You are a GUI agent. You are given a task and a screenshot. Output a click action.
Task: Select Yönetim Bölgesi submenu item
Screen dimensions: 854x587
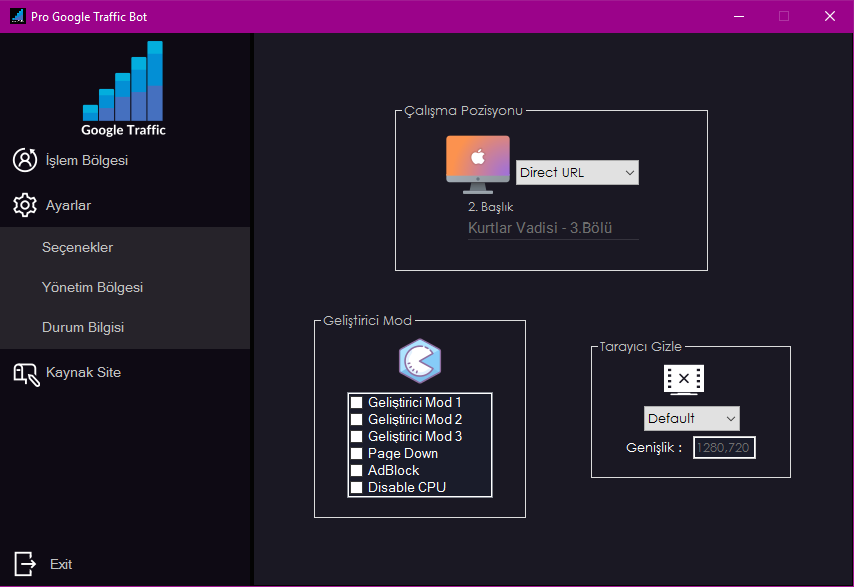(93, 287)
